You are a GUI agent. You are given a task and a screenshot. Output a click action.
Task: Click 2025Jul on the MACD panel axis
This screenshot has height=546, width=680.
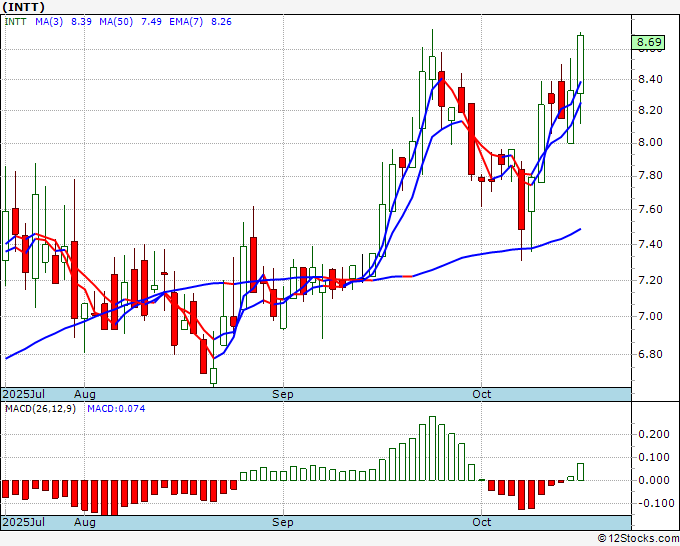[23, 522]
